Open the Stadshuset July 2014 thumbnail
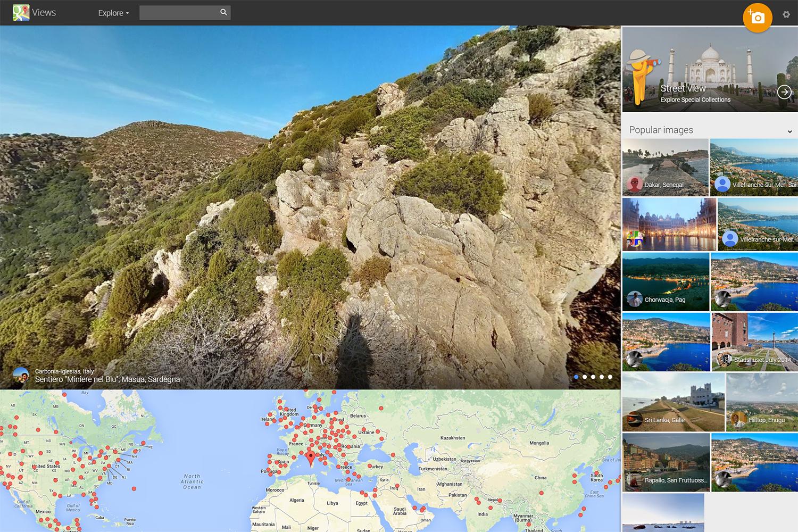 754,342
